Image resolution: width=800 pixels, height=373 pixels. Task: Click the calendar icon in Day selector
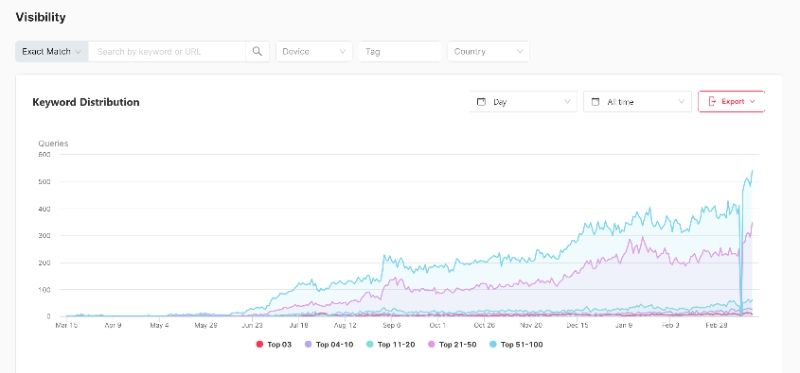tap(481, 102)
